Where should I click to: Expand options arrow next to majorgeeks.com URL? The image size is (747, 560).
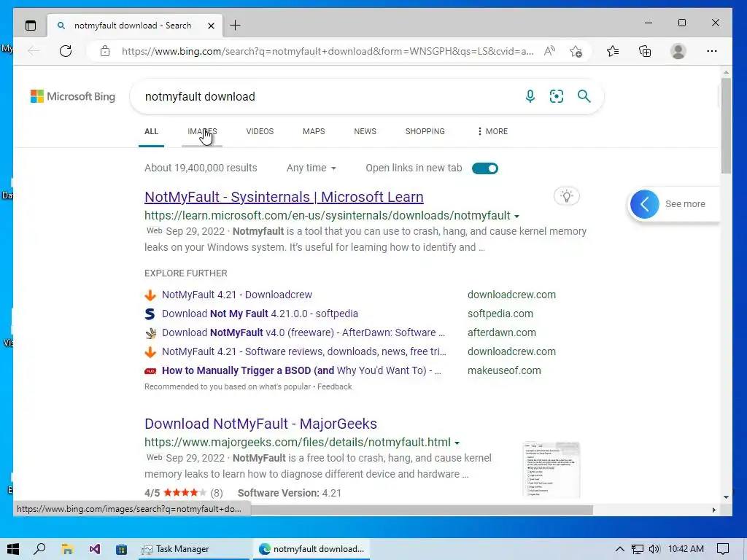click(457, 443)
